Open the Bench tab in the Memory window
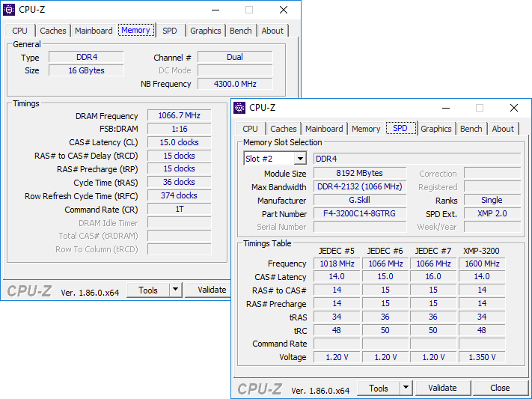This screenshot has height=399, width=532. click(x=241, y=31)
